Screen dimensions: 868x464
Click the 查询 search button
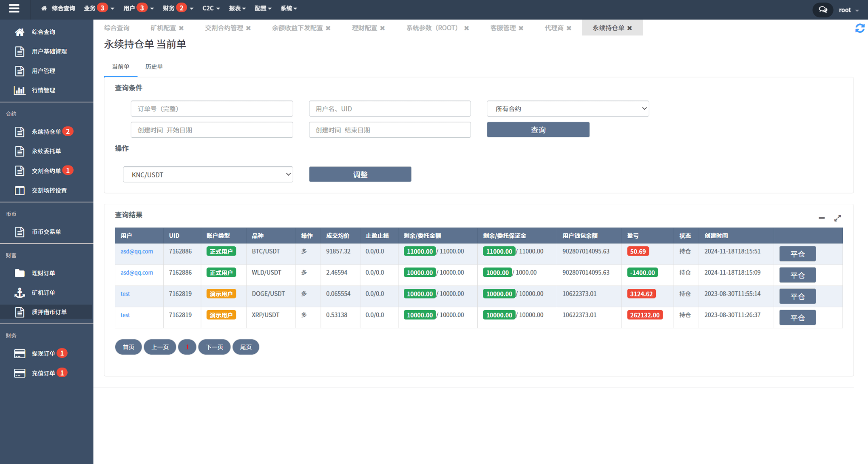tap(538, 130)
